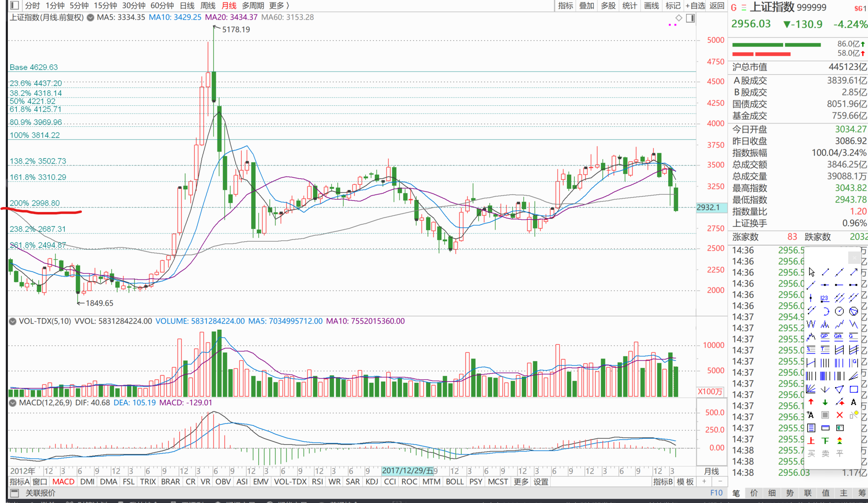Image resolution: width=868 pixels, height=503 pixels.
Task: Click the +自选 add to watchlist button
Action: pos(695,5)
